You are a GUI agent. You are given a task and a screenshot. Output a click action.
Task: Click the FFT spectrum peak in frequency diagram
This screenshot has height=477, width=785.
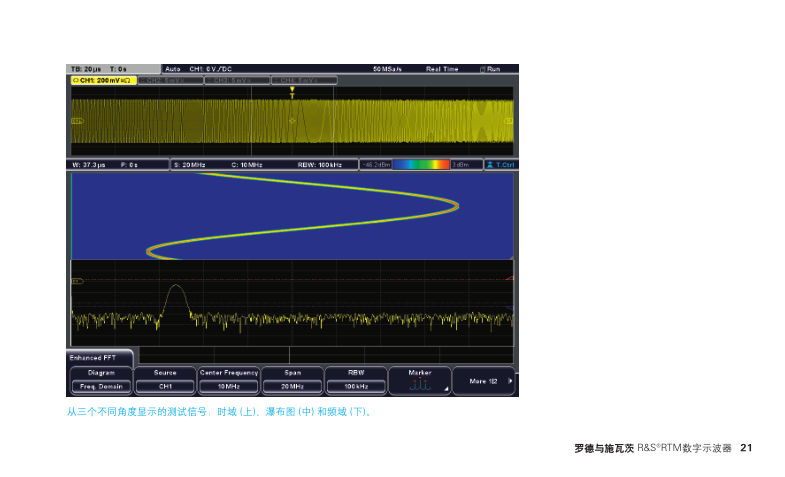pyautogui.click(x=176, y=286)
